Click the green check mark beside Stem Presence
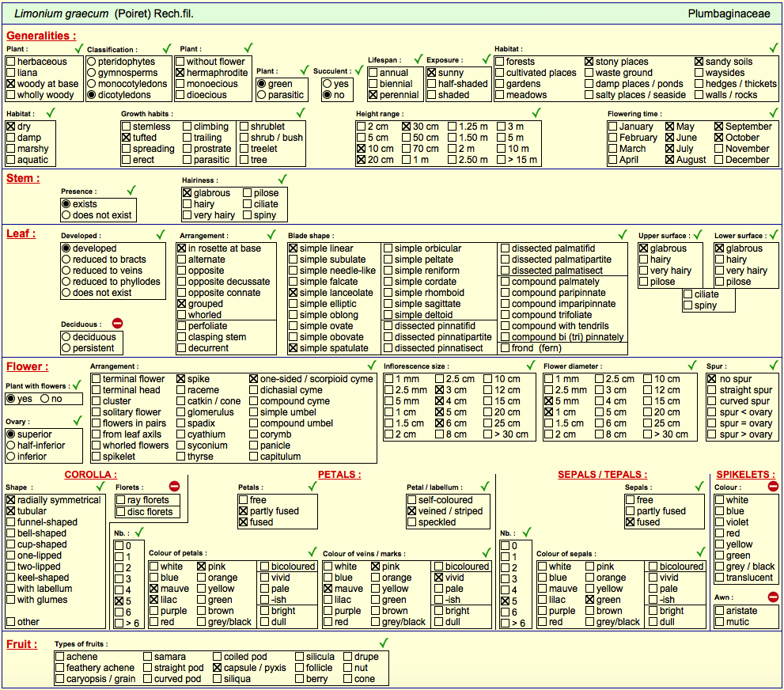This screenshot has width=784, height=690. click(x=131, y=190)
